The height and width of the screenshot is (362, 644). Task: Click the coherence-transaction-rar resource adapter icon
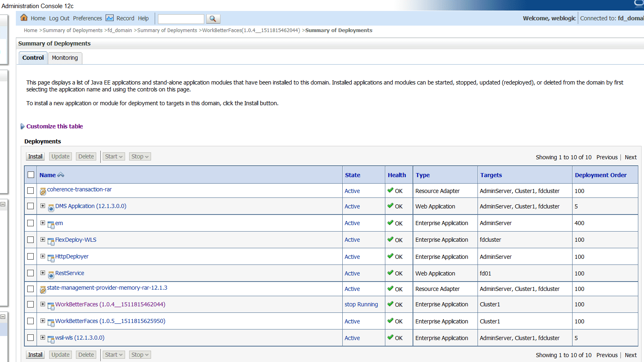point(43,191)
